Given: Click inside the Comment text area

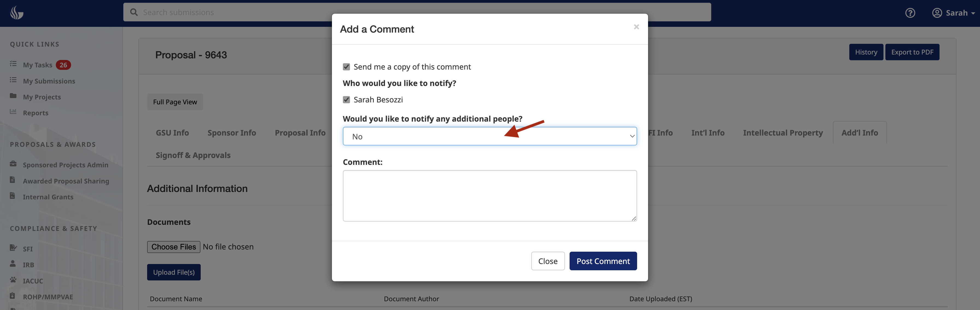Looking at the screenshot, I should (x=489, y=196).
